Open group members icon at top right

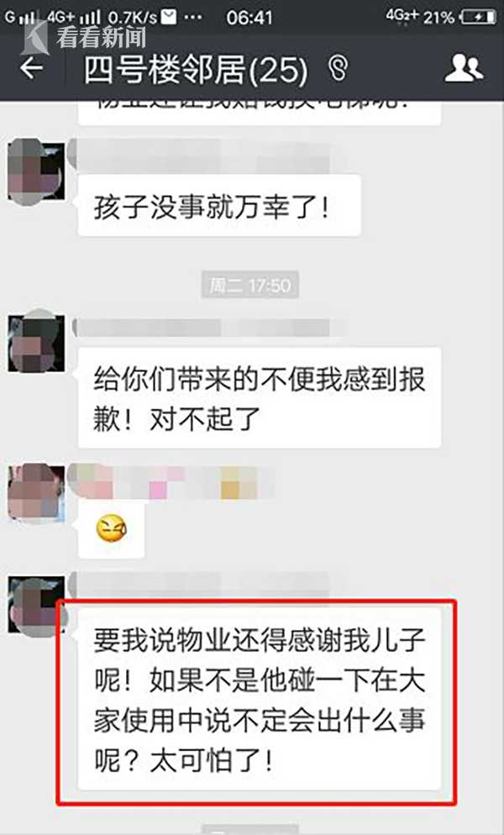click(x=464, y=68)
